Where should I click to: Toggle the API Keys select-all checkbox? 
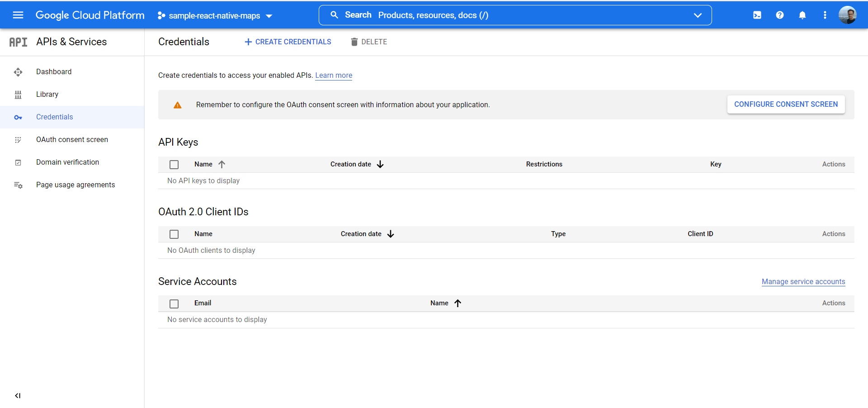point(174,165)
